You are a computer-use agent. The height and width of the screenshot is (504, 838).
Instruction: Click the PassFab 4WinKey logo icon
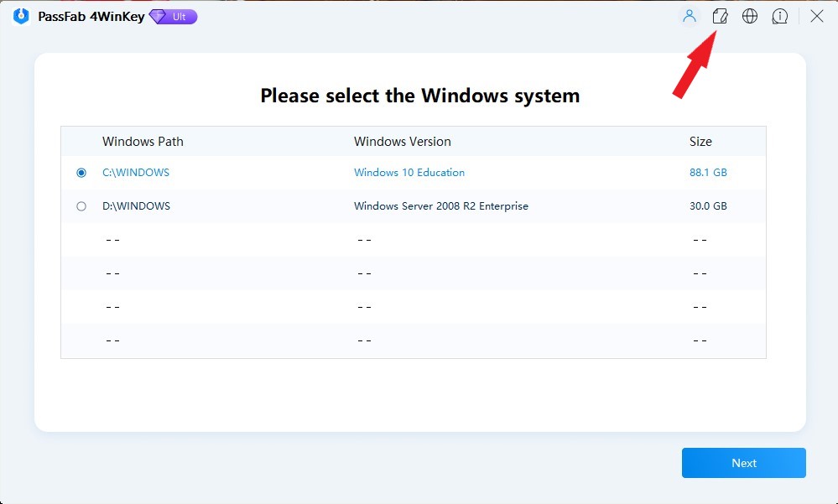(21, 16)
